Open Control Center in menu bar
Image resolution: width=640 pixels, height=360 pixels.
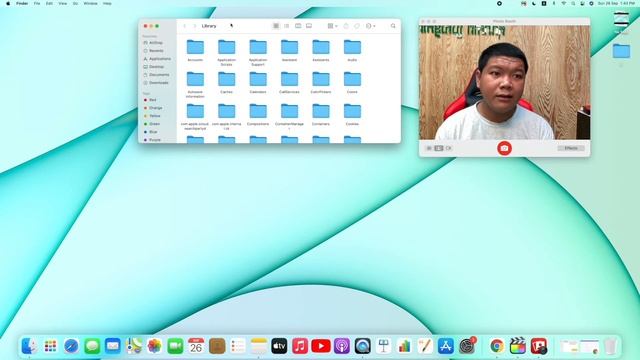click(582, 3)
